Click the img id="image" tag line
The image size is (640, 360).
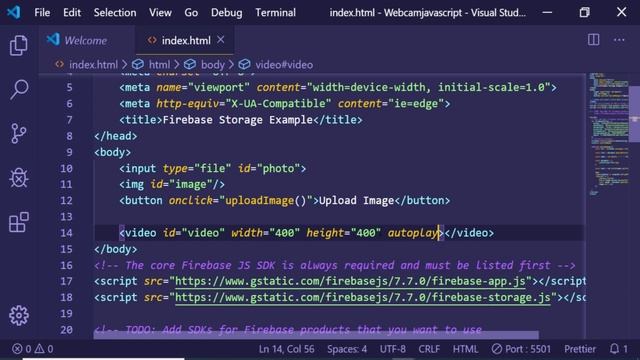[x=172, y=184]
